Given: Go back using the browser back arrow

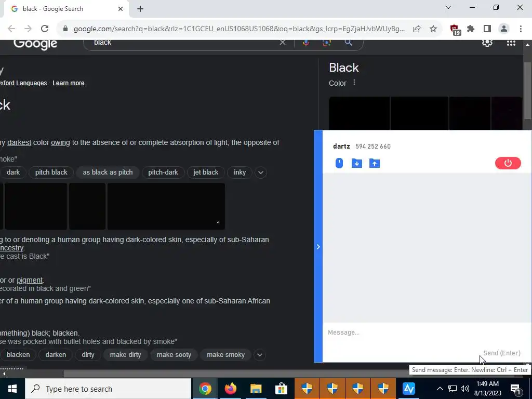Looking at the screenshot, I should [x=11, y=29].
